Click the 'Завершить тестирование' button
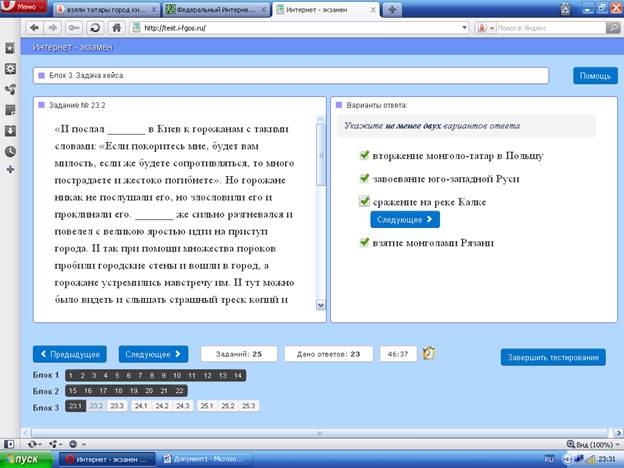 pyautogui.click(x=553, y=357)
